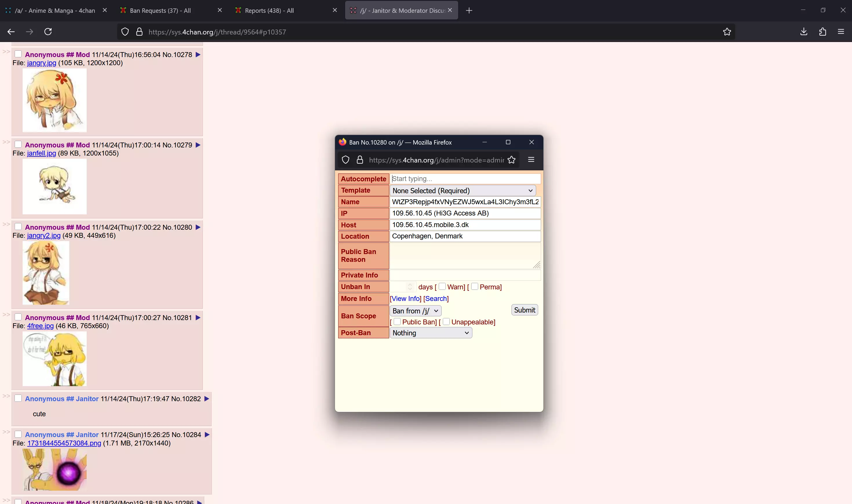Reload the page with the refresh icon
This screenshot has width=852, height=504.
pos(48,32)
